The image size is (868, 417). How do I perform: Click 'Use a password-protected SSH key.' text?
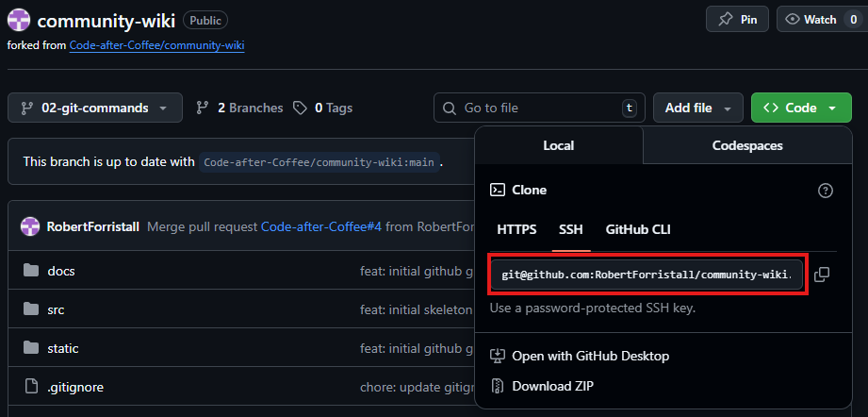tap(592, 308)
